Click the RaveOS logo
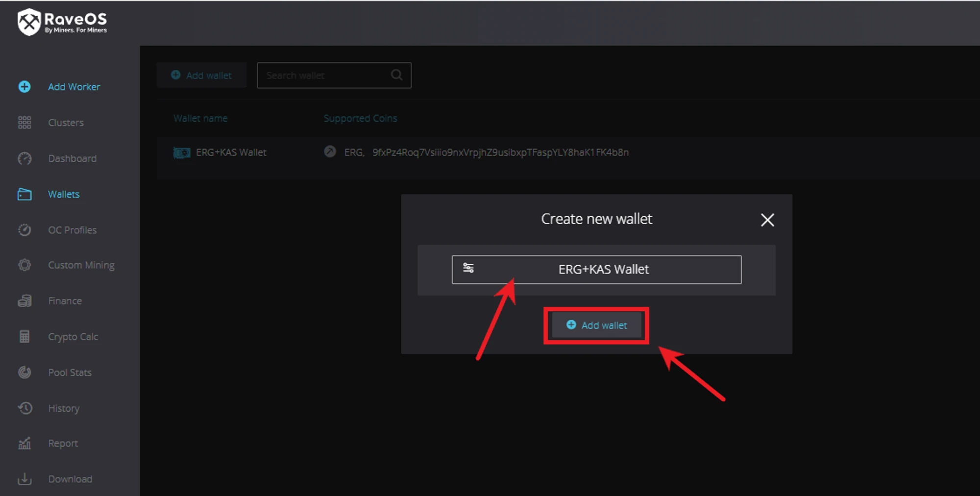 [62, 23]
